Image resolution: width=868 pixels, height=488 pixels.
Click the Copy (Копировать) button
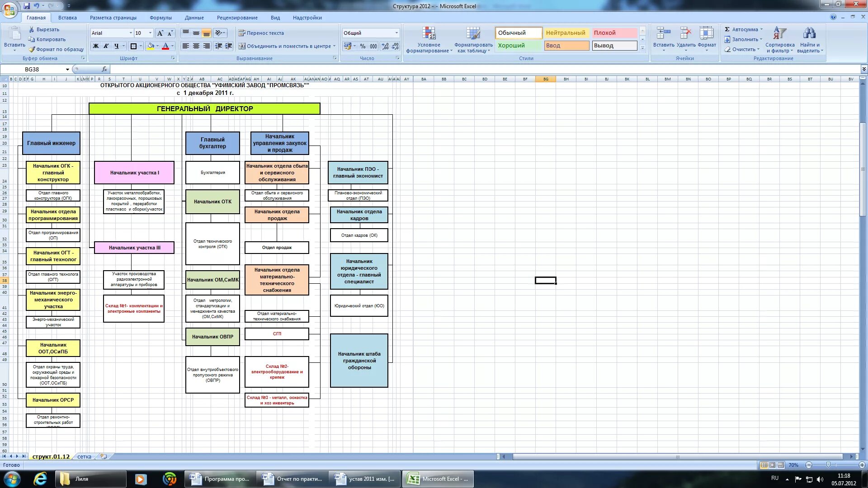[47, 39]
